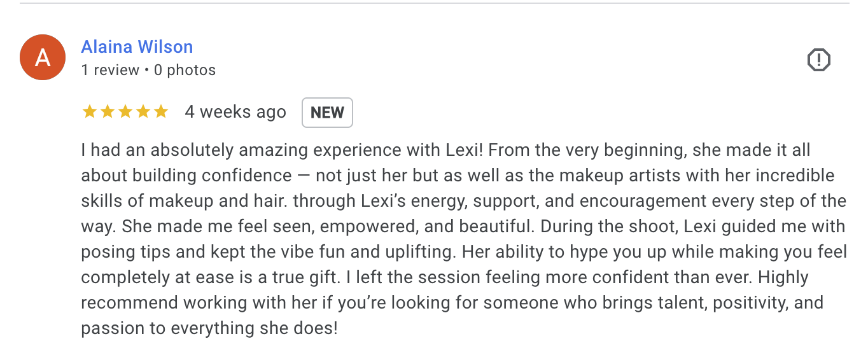Click the line starting "way. She made me"

point(463,226)
